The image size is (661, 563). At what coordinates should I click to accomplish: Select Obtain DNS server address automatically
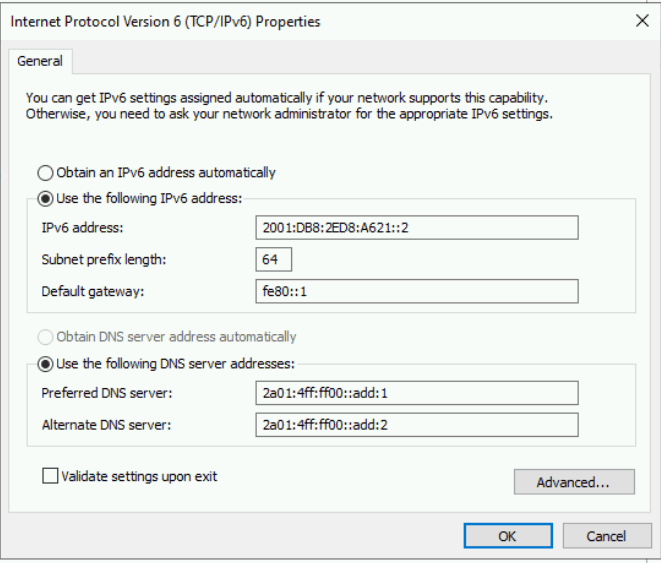[46, 337]
